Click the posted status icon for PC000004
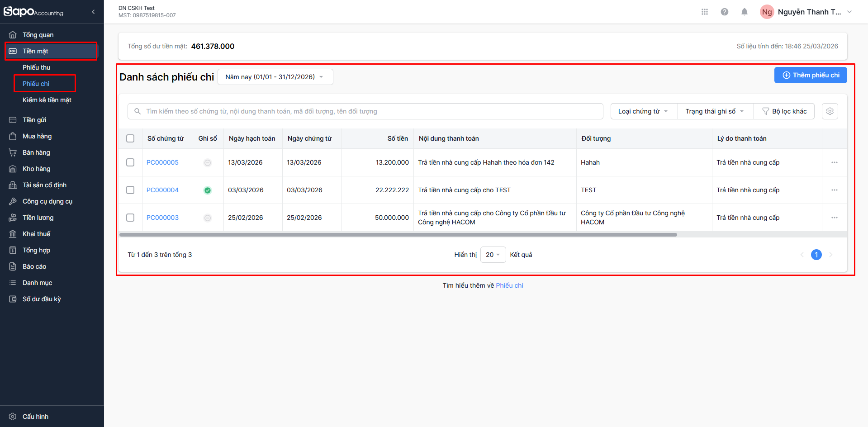The width and height of the screenshot is (868, 427). click(208, 190)
